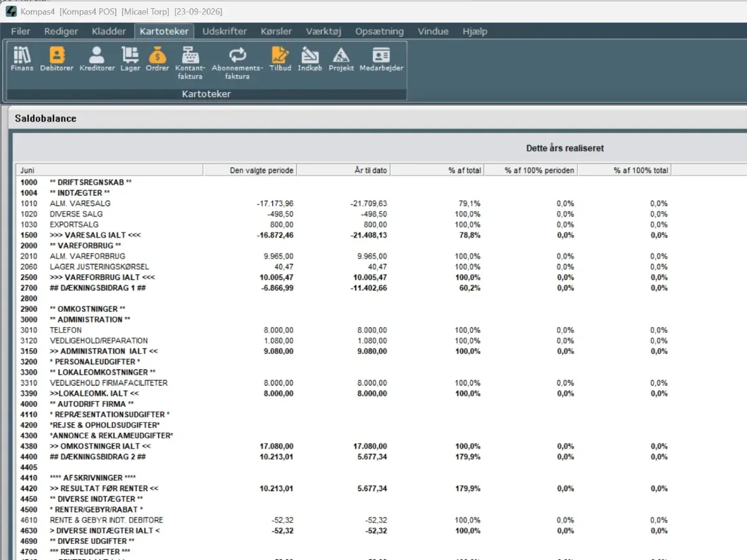Viewport: 747px width, 560px height.
Task: Open the Kladder menu
Action: 109,32
